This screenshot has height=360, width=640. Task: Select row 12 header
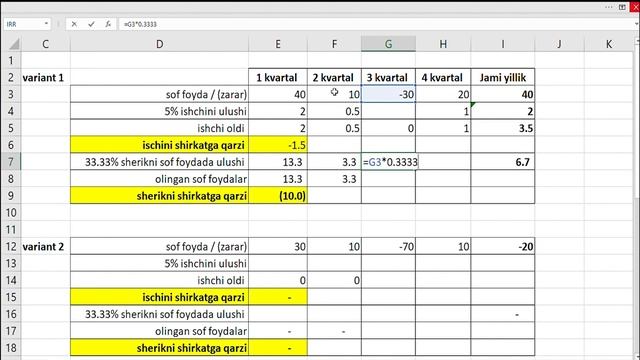(11, 247)
